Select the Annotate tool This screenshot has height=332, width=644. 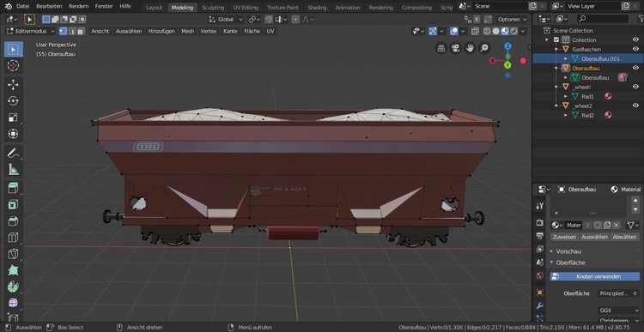click(14, 154)
